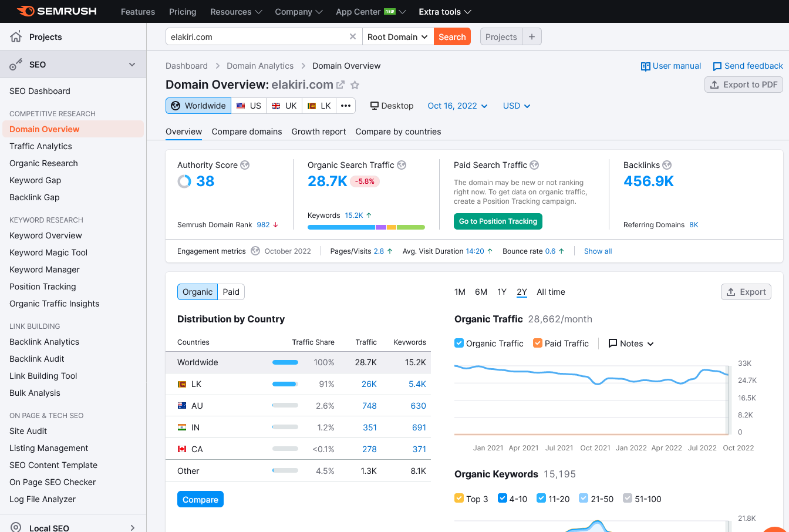Click the Authority Score globe info icon
Image resolution: width=789 pixels, height=532 pixels.
click(x=245, y=165)
